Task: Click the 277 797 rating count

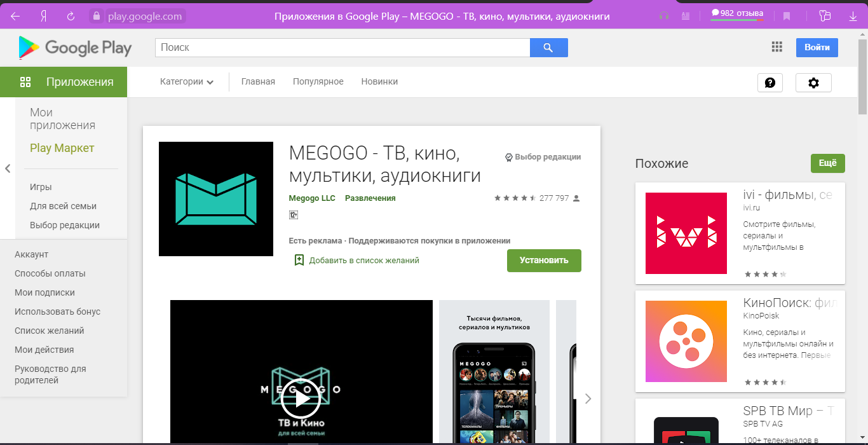Action: pyautogui.click(x=554, y=198)
